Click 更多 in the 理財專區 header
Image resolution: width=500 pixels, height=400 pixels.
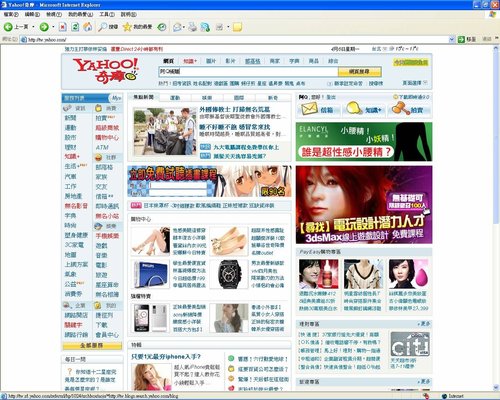[x=424, y=324]
